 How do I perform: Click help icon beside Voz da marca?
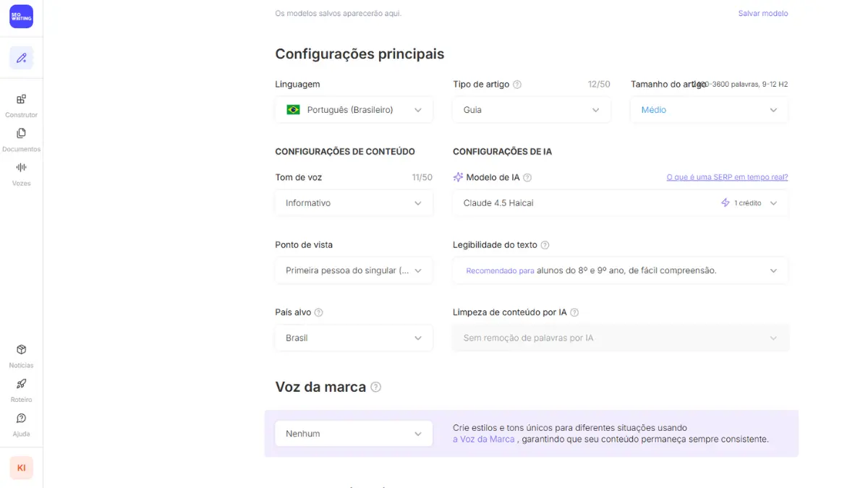375,387
